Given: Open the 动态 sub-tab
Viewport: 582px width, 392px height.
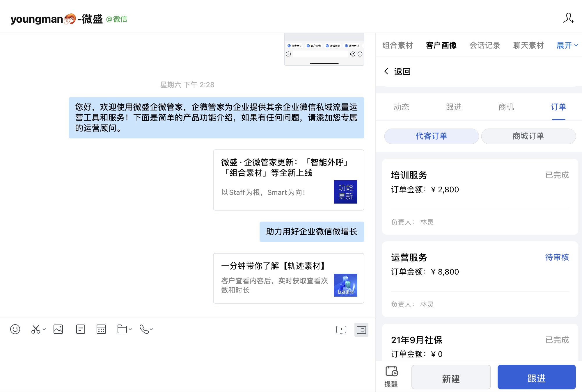Looking at the screenshot, I should tap(401, 107).
